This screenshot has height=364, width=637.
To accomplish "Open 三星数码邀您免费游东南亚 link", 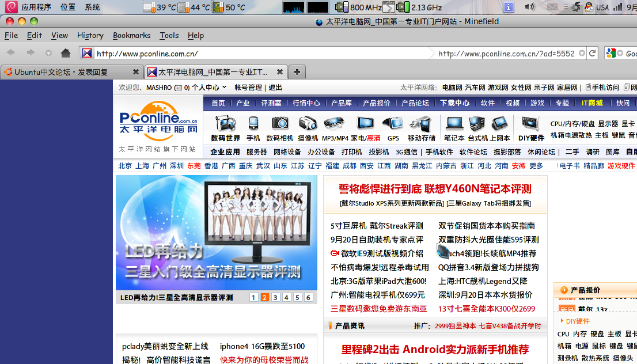I will pyautogui.click(x=378, y=309).
